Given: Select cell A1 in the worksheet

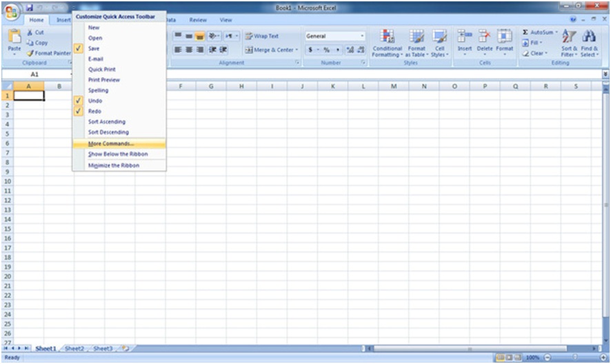Looking at the screenshot, I should tap(29, 96).
